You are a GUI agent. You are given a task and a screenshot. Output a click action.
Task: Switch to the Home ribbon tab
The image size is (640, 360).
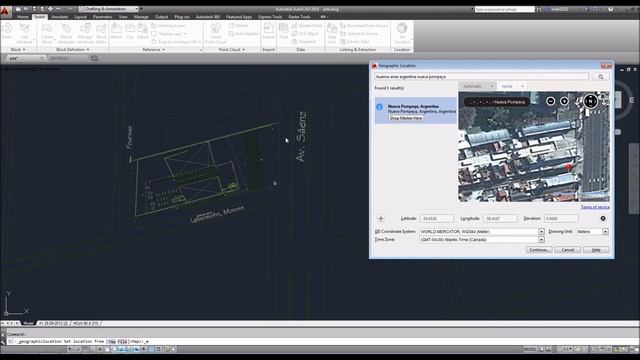pos(22,17)
